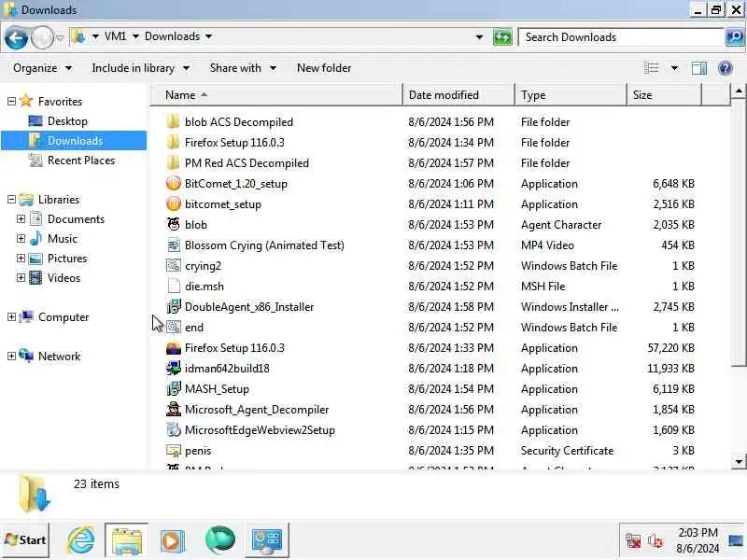This screenshot has width=747, height=560.
Task: Select blob Agent Character icon
Action: tap(174, 224)
